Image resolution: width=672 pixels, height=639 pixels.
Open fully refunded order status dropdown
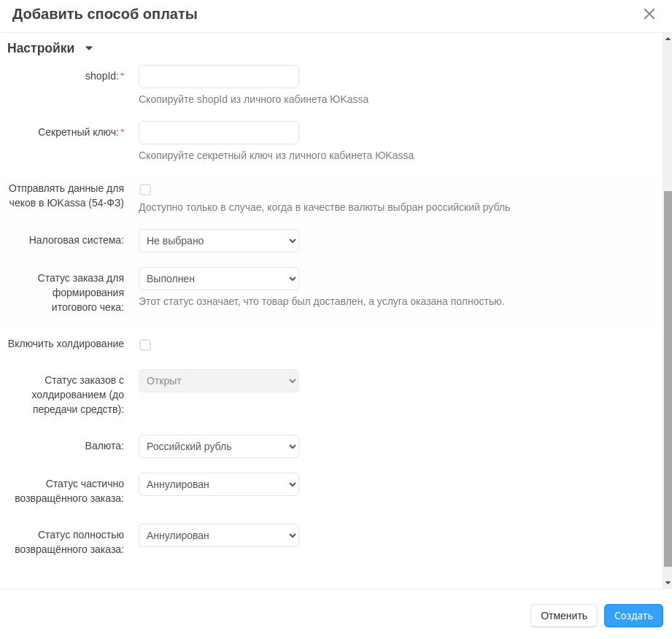pyautogui.click(x=219, y=535)
